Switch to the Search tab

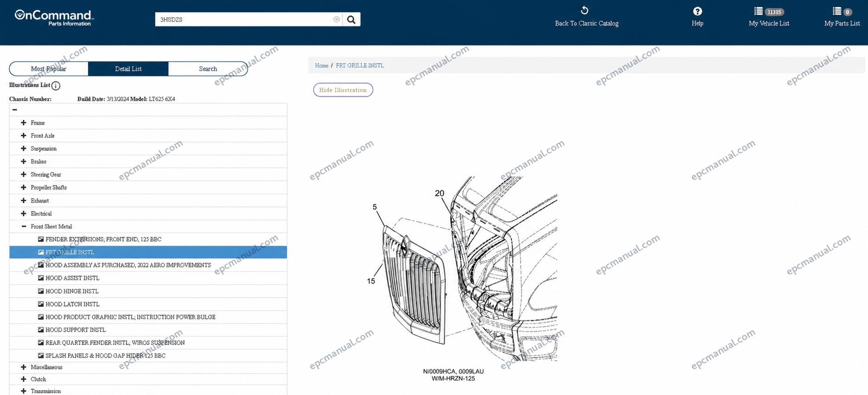pyautogui.click(x=208, y=69)
